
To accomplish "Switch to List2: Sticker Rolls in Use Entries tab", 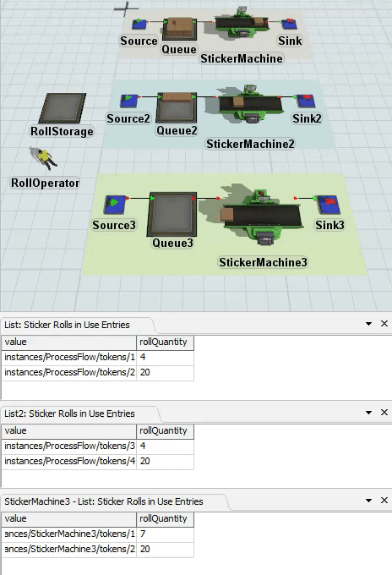I will pyautogui.click(x=69, y=413).
